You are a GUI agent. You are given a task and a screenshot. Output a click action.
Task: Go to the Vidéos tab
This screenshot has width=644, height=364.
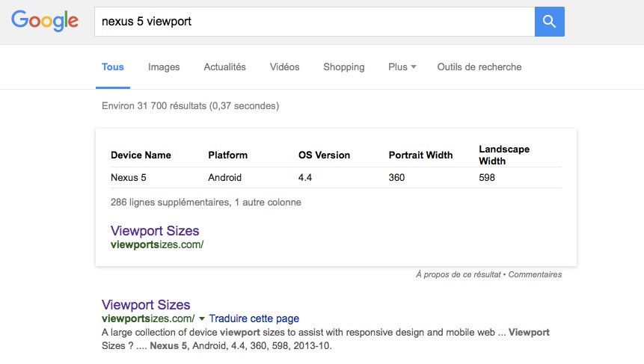[284, 67]
